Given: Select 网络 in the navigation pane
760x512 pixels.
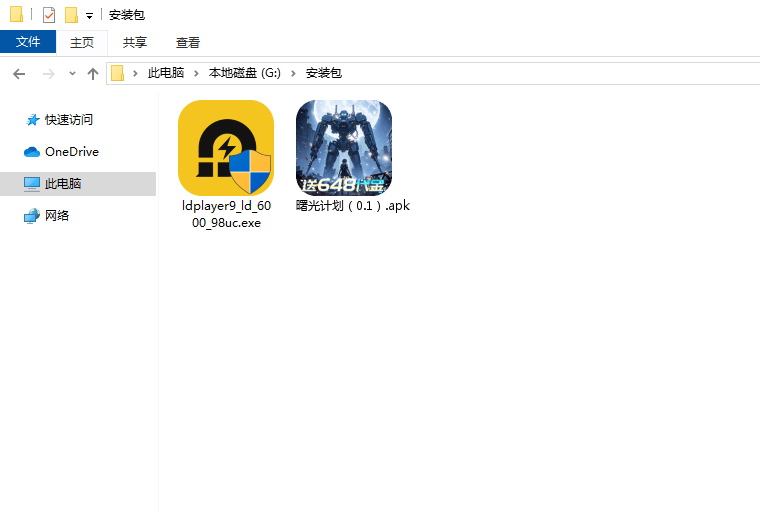Looking at the screenshot, I should pos(57,216).
